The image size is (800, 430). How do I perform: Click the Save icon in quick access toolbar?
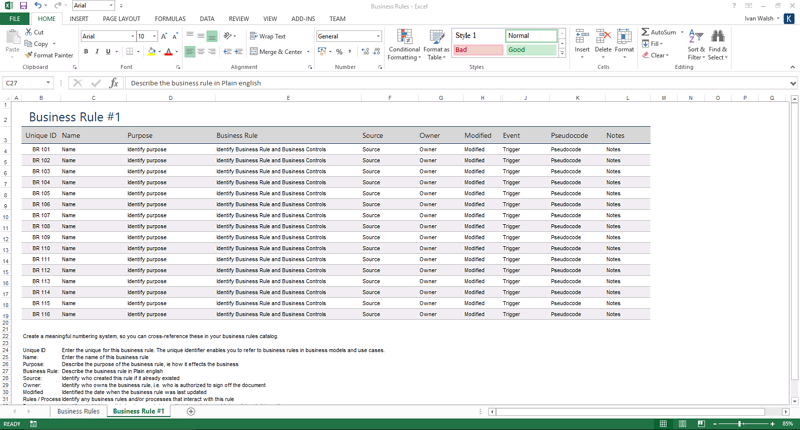pos(23,6)
